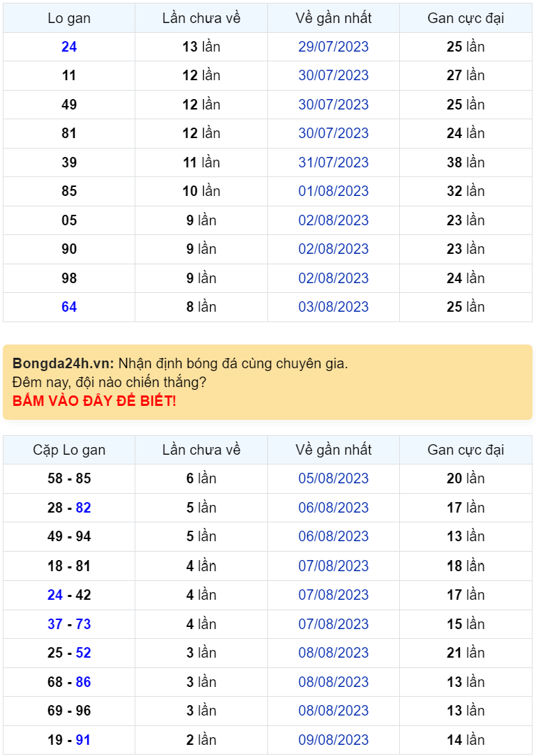Open the Bongda24h.vn banner link

click(268, 382)
